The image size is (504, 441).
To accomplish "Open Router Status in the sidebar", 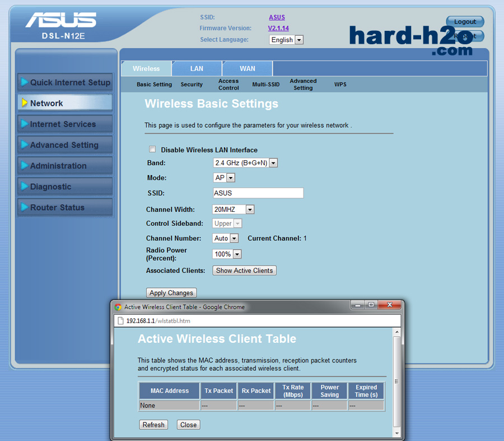I will coord(66,207).
